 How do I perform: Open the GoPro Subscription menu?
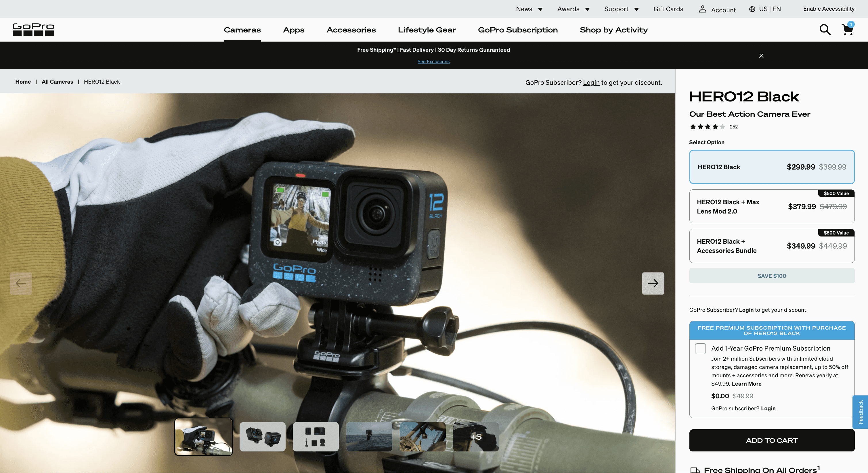pyautogui.click(x=518, y=30)
